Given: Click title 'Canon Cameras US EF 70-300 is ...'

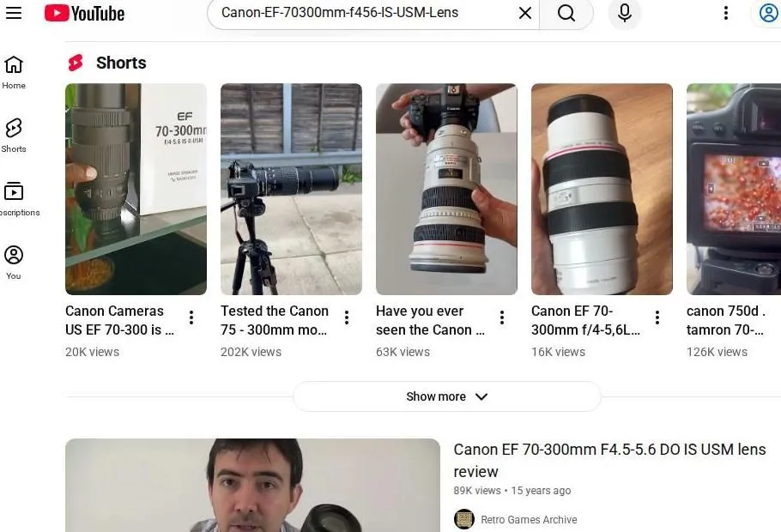Looking at the screenshot, I should [120, 320].
